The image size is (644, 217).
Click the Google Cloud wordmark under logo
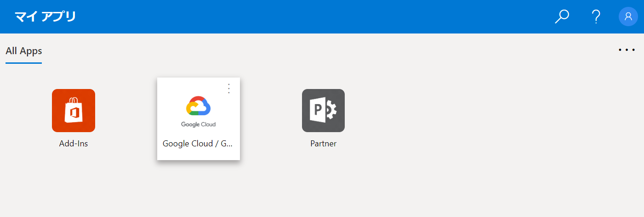(x=198, y=124)
